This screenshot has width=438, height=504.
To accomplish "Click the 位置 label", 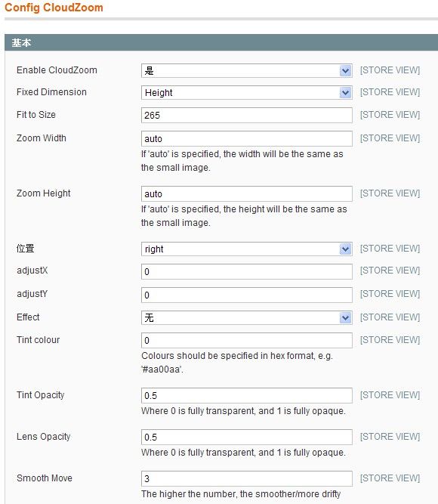I will click(26, 249).
